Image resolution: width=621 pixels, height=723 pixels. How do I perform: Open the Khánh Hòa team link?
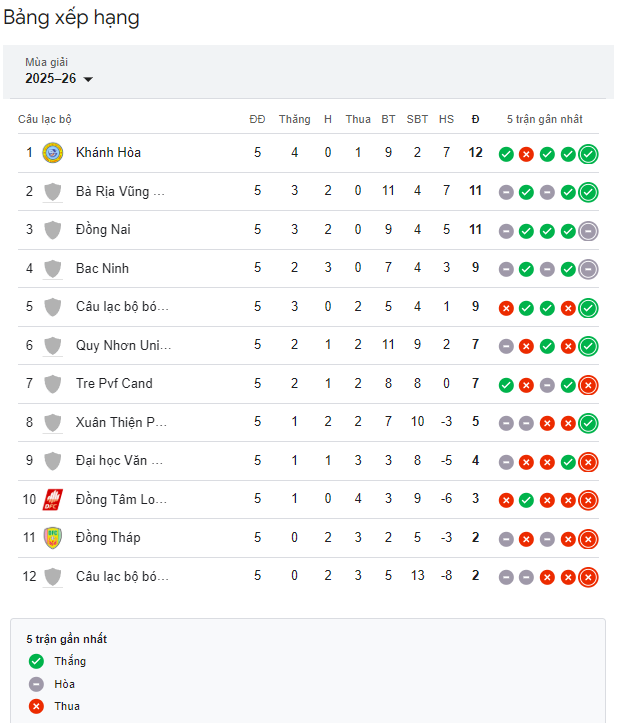click(x=108, y=153)
